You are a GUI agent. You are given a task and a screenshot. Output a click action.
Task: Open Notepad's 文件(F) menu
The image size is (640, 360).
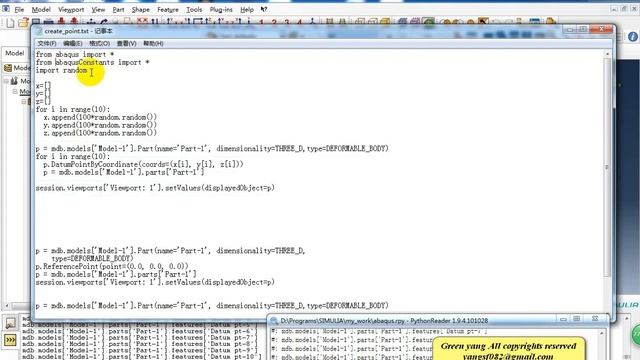[47, 43]
